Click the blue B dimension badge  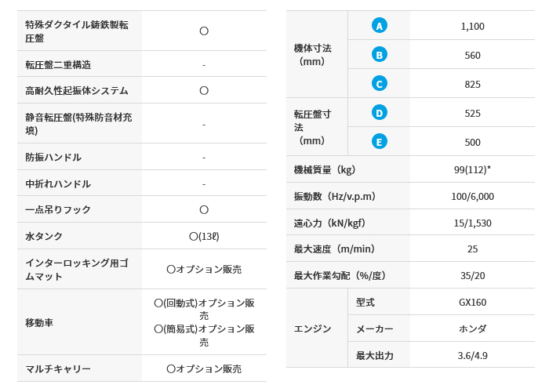[379, 55]
